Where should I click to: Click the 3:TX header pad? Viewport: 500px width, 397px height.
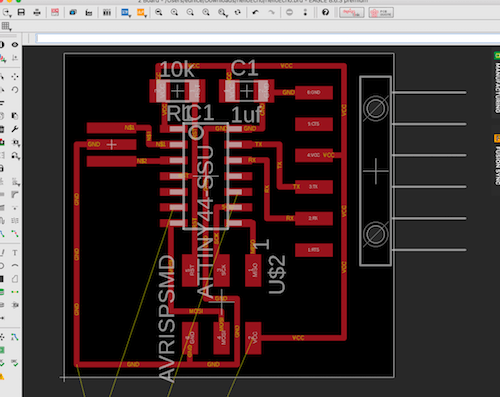(x=314, y=187)
